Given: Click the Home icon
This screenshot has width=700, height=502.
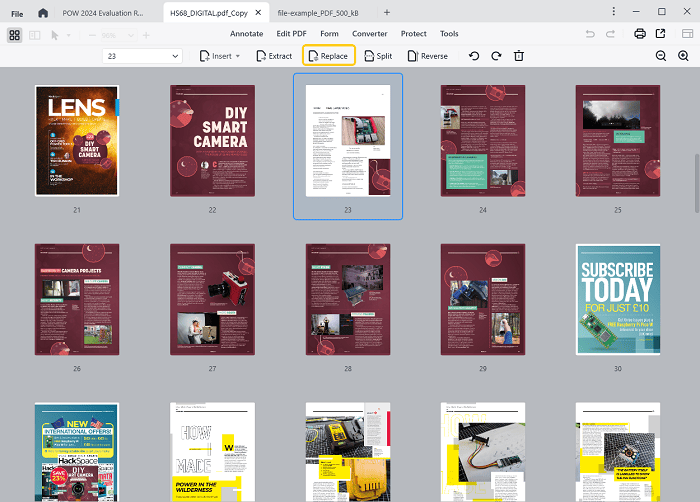Looking at the screenshot, I should pyautogui.click(x=42, y=12).
